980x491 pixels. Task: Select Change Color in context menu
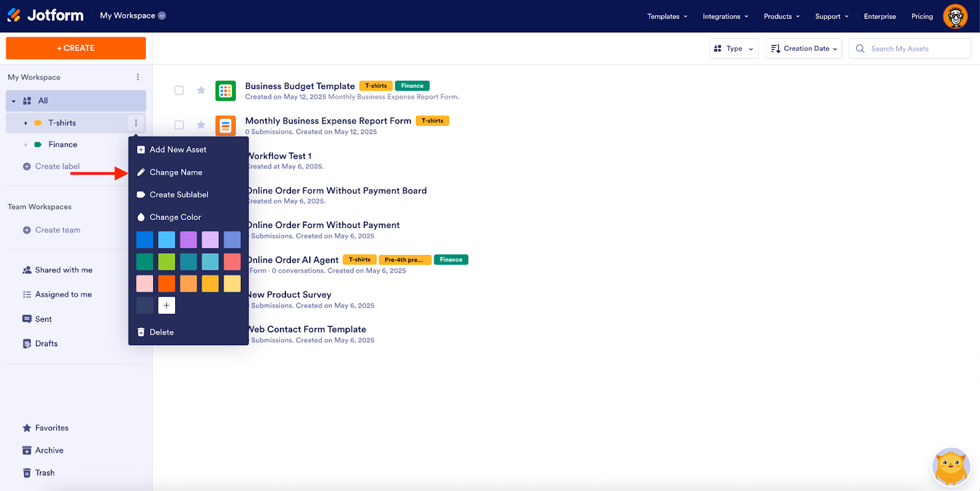tap(188, 217)
